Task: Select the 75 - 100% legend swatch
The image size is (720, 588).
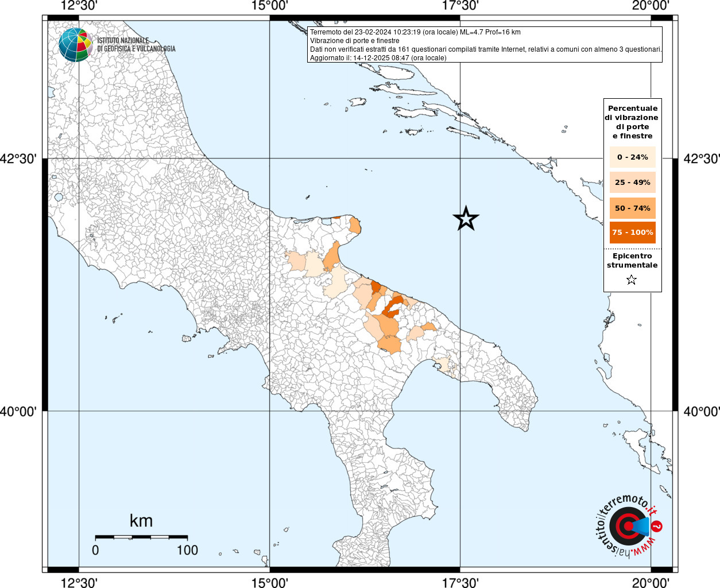Action: (x=632, y=233)
